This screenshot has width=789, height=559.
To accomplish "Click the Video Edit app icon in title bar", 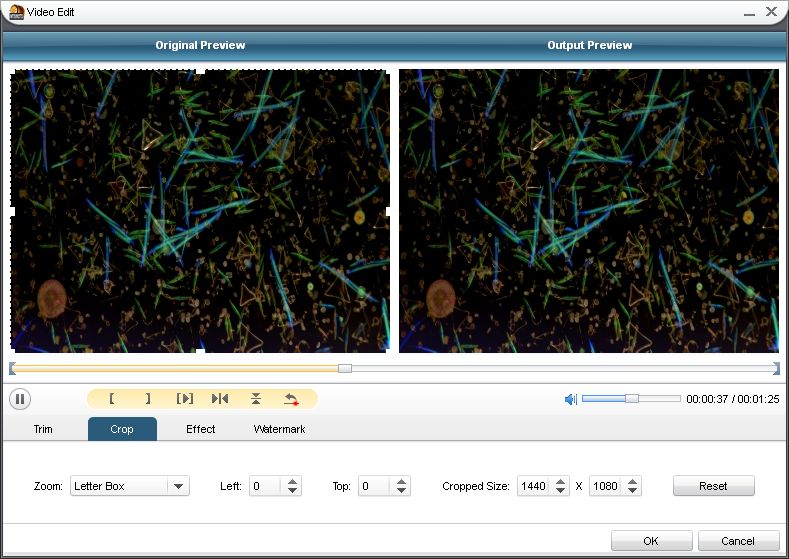I will [16, 12].
